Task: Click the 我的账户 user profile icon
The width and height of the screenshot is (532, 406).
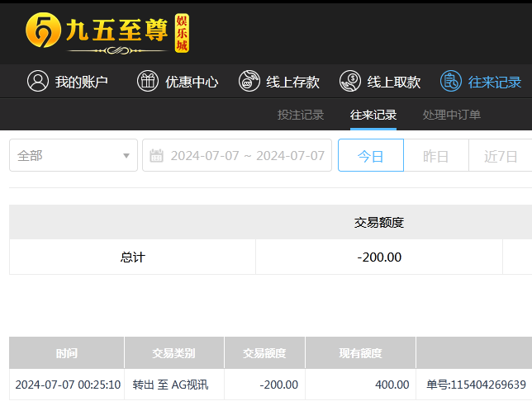Action: (x=38, y=81)
